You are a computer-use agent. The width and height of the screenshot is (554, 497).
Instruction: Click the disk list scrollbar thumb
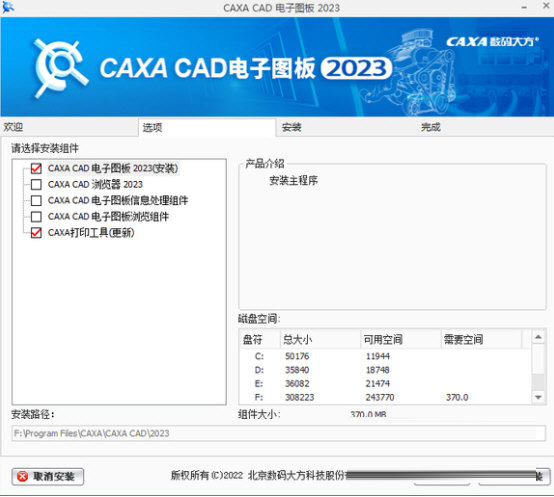click(x=538, y=381)
